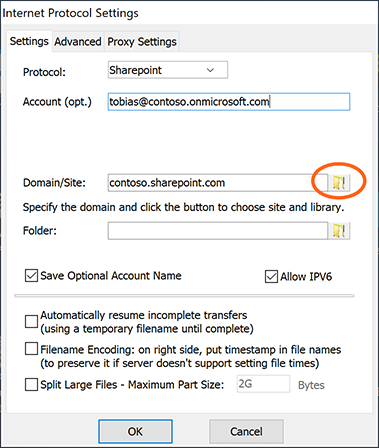Screen dimensions: 379x448
Task: Toggle the Allow IPV6 checkbox
Action: pos(271,276)
